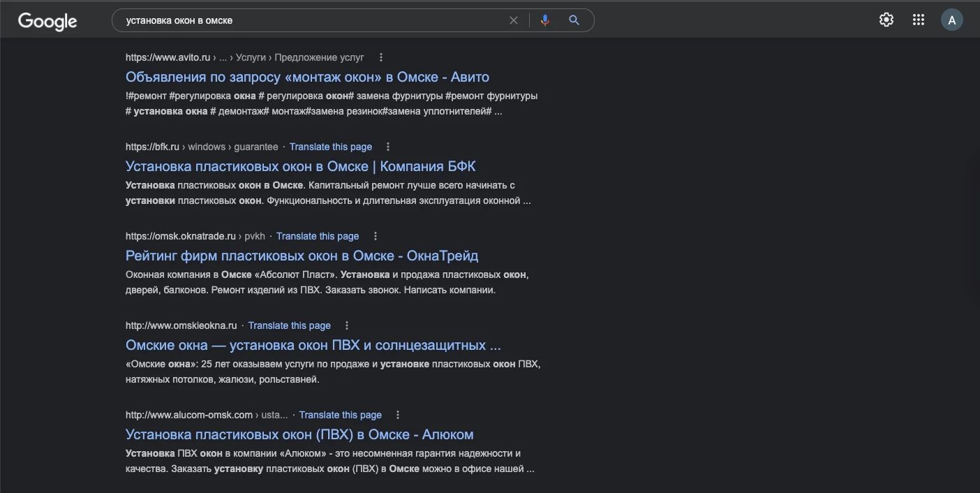Open 'Установка пластиковых окон в Омске | Компания БФК'
980x493 pixels.
301,166
